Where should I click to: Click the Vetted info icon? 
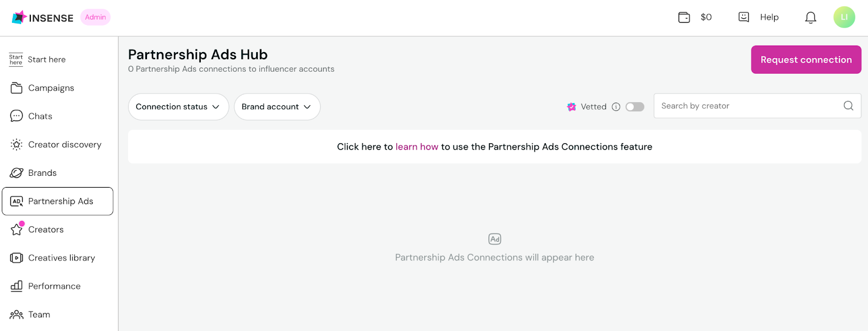pyautogui.click(x=616, y=107)
